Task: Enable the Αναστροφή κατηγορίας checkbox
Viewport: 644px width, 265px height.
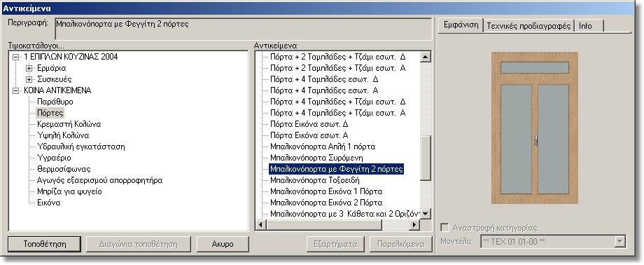Action: 444,228
